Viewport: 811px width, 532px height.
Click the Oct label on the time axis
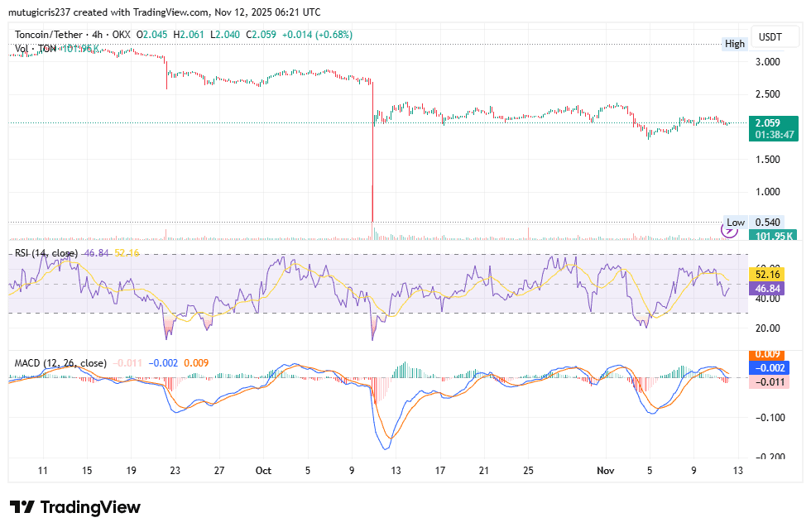point(263,470)
